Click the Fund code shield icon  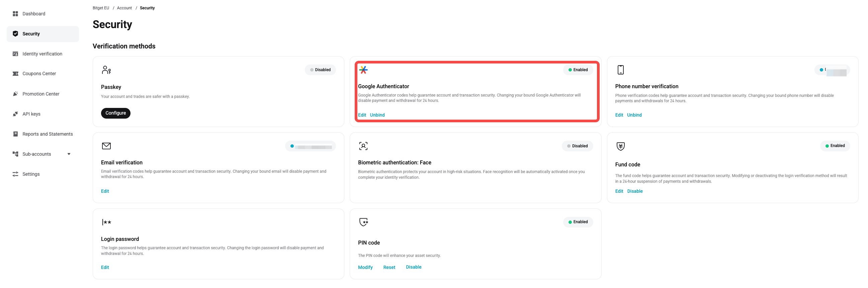(620, 146)
